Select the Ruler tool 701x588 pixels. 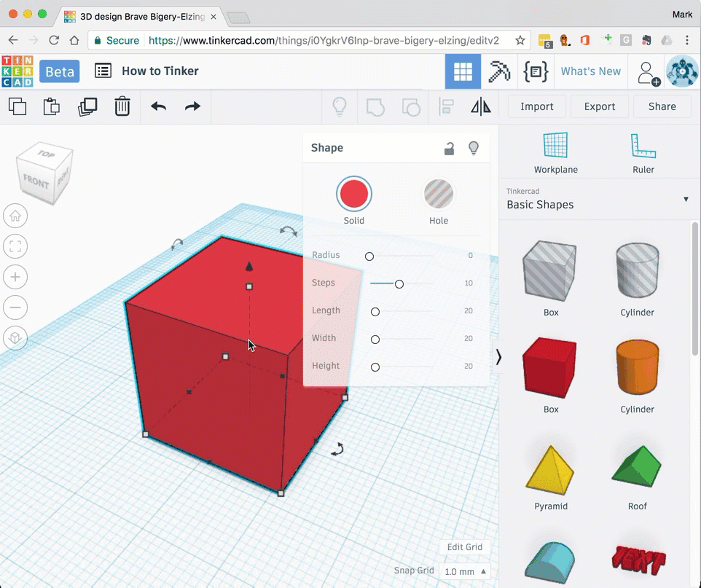[x=643, y=153]
